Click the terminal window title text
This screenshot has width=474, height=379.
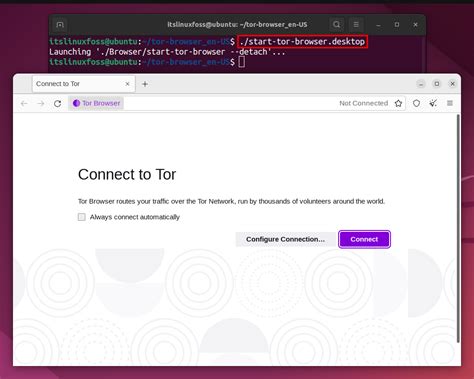tap(237, 25)
